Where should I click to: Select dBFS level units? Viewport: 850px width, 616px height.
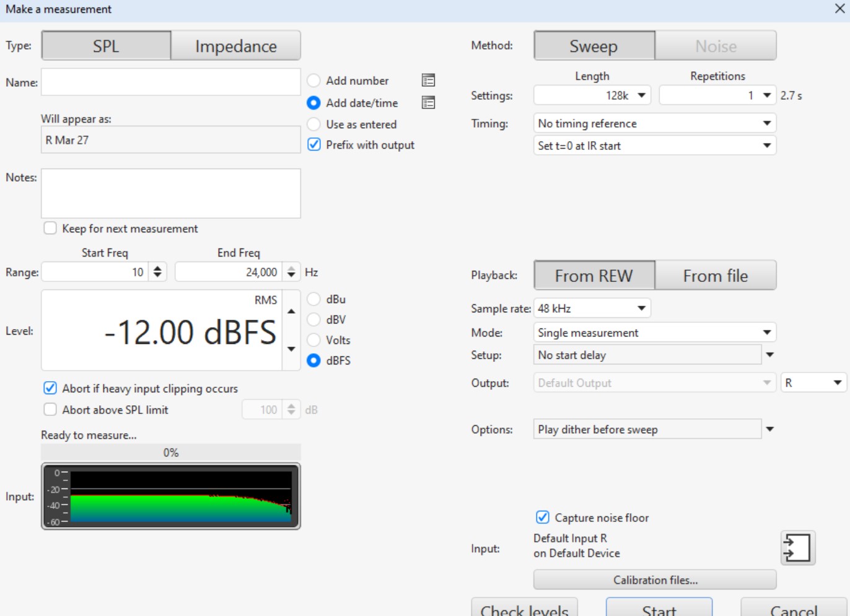[x=314, y=361]
